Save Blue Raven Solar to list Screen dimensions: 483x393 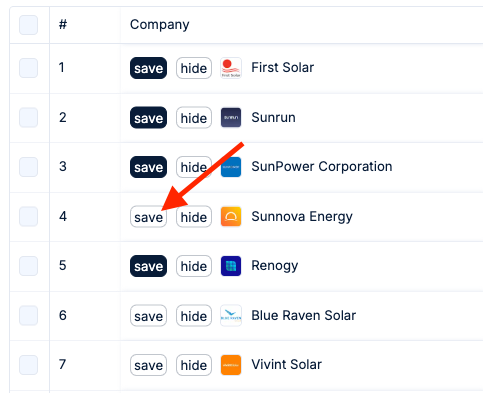[x=148, y=316]
